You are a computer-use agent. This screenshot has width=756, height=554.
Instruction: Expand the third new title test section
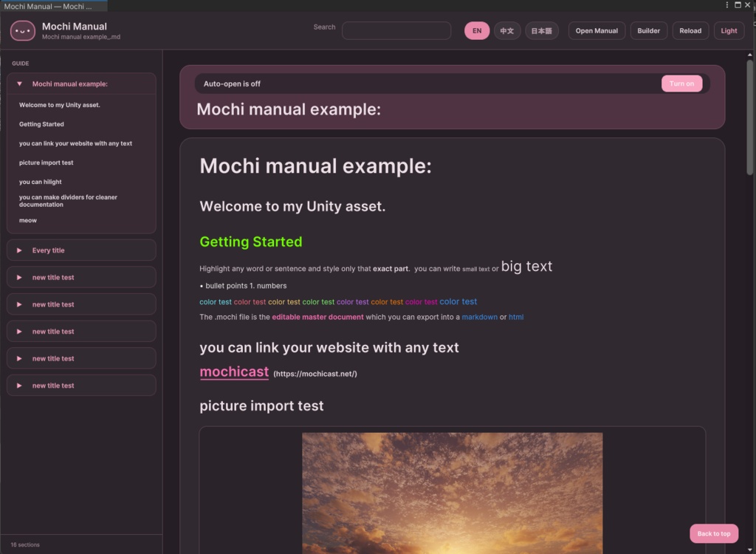pos(81,332)
